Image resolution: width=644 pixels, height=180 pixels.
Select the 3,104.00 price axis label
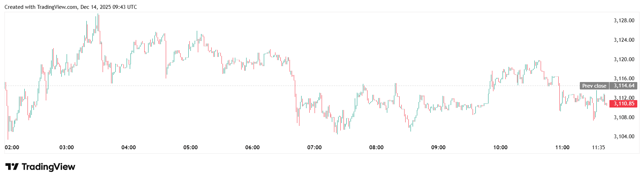pyautogui.click(x=624, y=137)
